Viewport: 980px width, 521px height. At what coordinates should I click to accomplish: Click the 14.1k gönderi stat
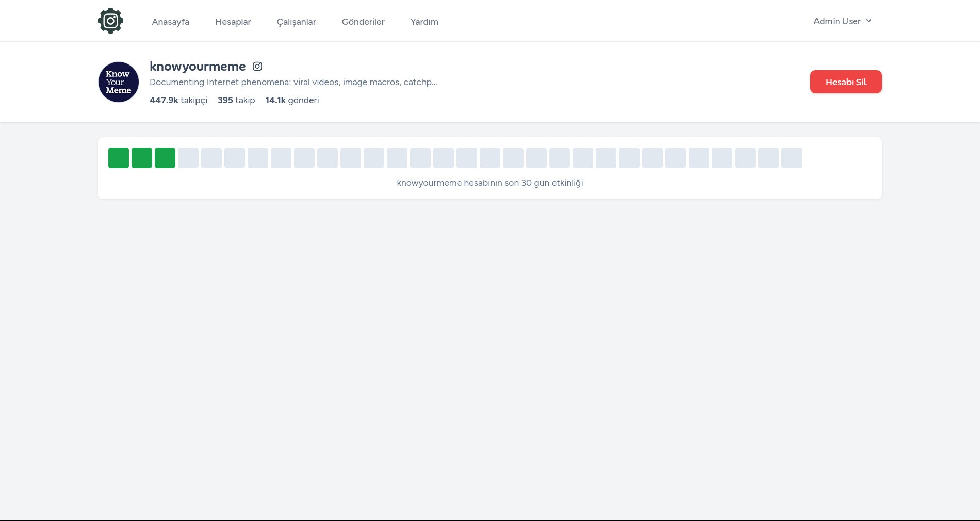[292, 100]
